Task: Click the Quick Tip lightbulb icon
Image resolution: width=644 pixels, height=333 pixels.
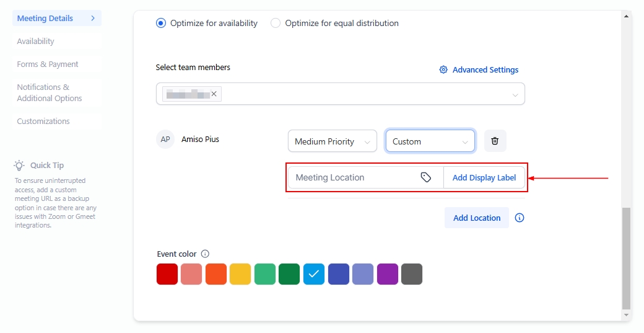Action: pos(20,166)
